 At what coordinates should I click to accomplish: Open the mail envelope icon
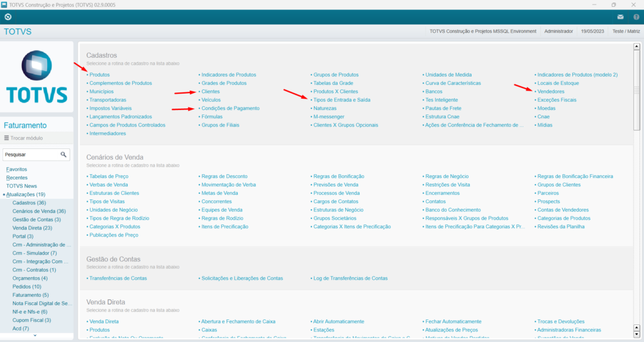(620, 17)
